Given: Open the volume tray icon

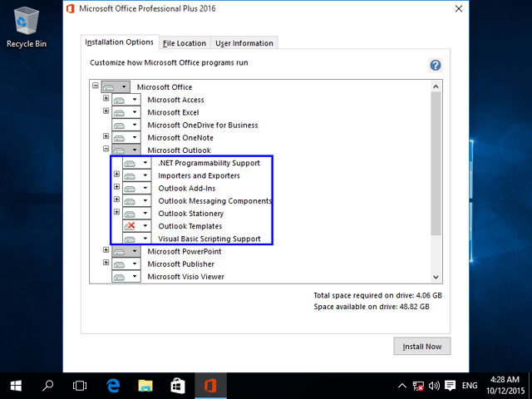Looking at the screenshot, I should click(x=434, y=386).
